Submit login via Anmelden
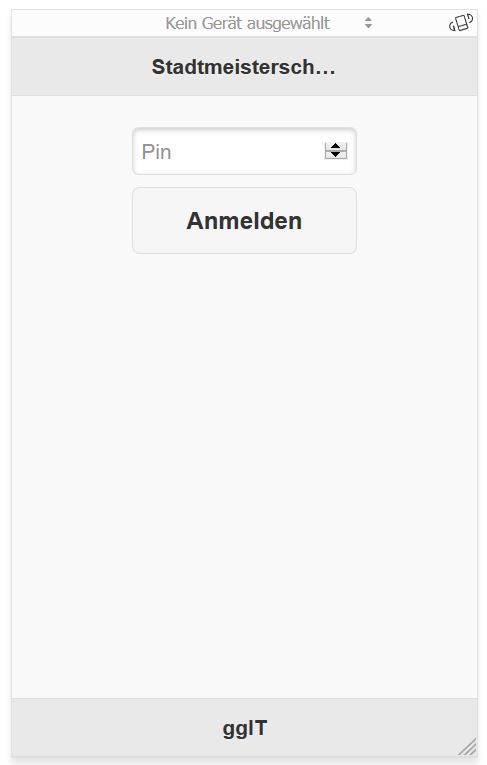 pos(244,221)
